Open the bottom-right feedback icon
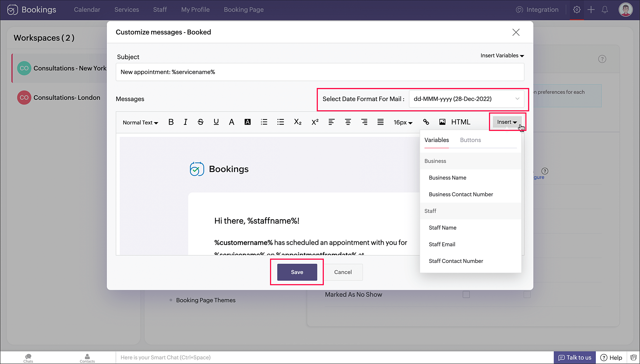 click(x=633, y=358)
